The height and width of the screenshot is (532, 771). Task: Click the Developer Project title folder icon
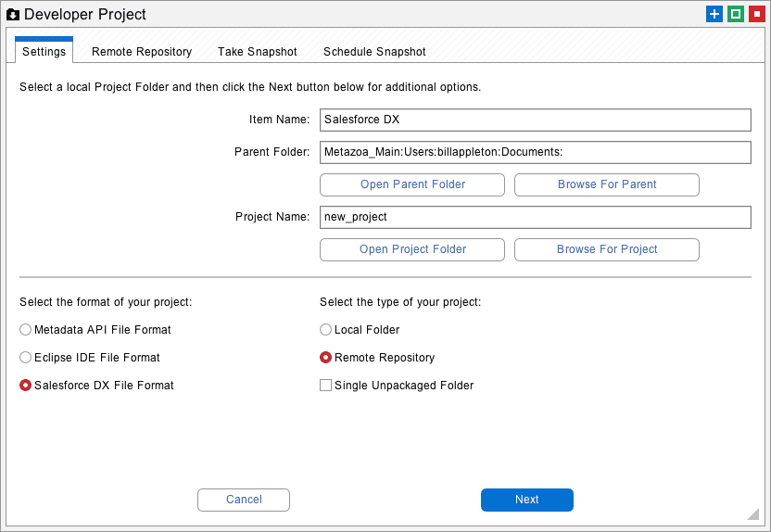(13, 15)
